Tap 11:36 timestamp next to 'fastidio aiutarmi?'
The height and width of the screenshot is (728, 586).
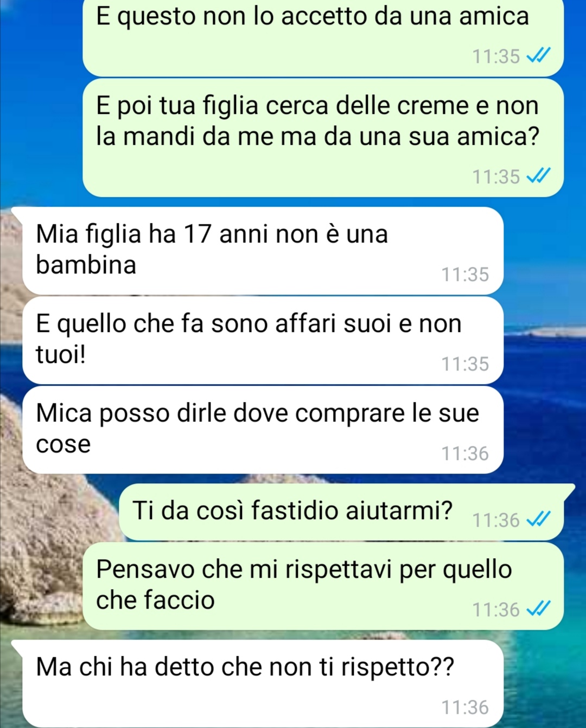[496, 520]
